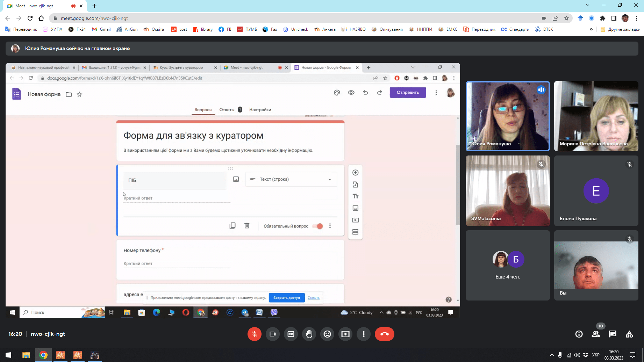Add image icon in form side toolbar
Screen dimensions: 644x362
click(x=355, y=208)
